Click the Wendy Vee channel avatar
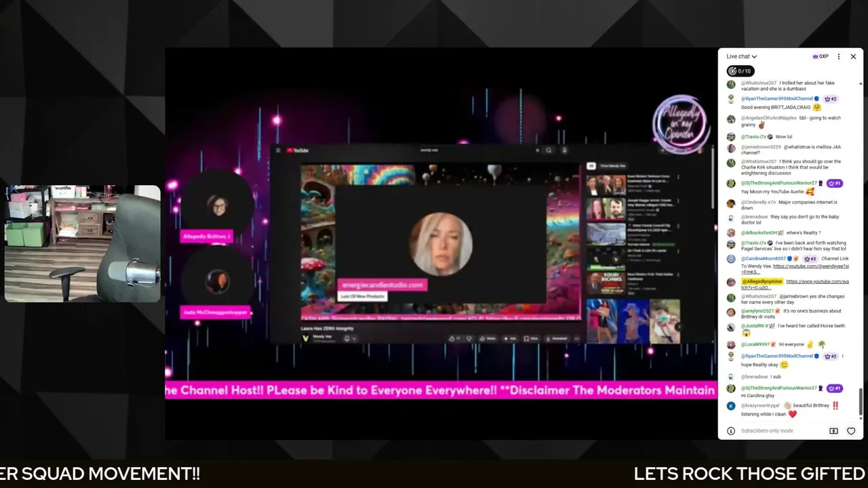The width and height of the screenshot is (868, 488). click(305, 338)
